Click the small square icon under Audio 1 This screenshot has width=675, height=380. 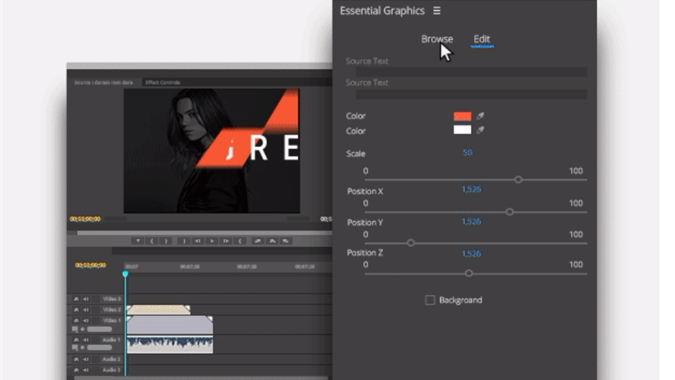click(75, 347)
